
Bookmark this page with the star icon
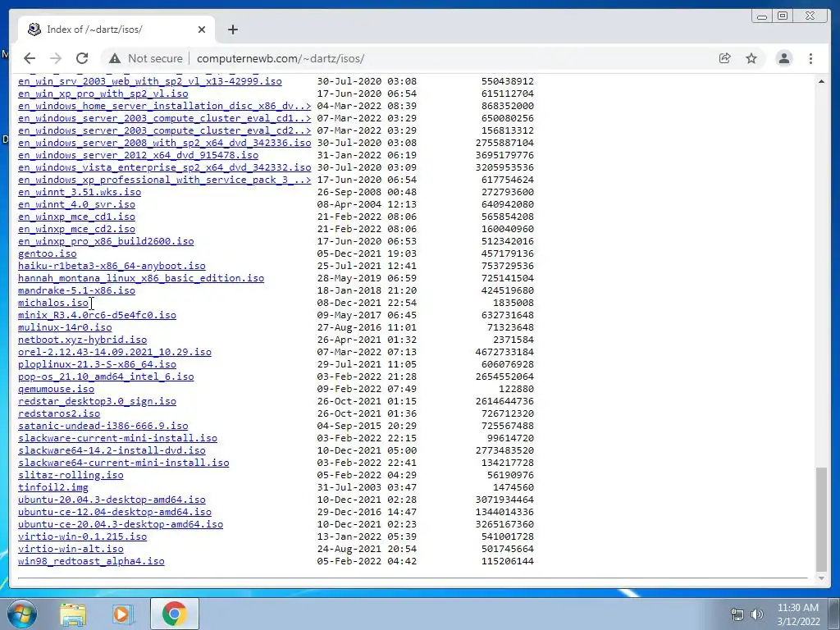(751, 58)
